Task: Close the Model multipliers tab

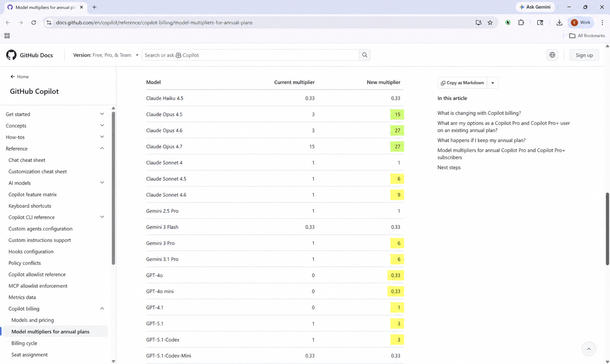Action: click(82, 7)
